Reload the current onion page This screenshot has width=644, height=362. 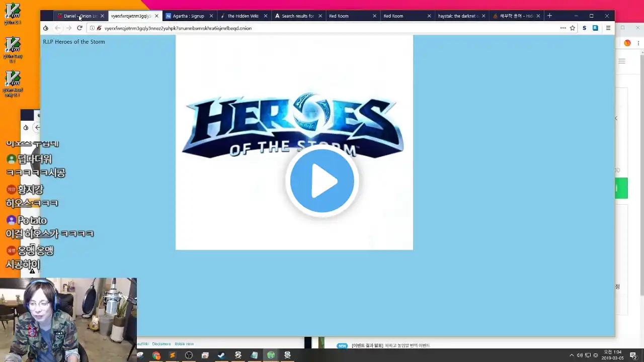pos(79,28)
